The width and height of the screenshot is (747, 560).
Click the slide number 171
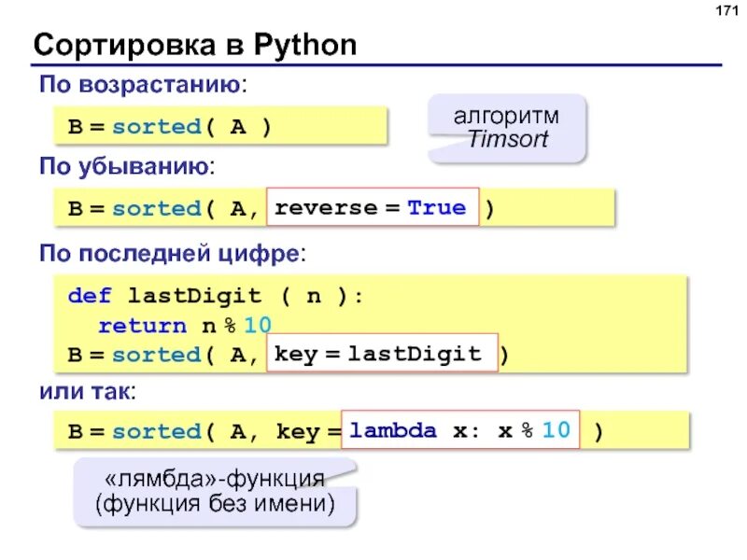pyautogui.click(x=726, y=10)
